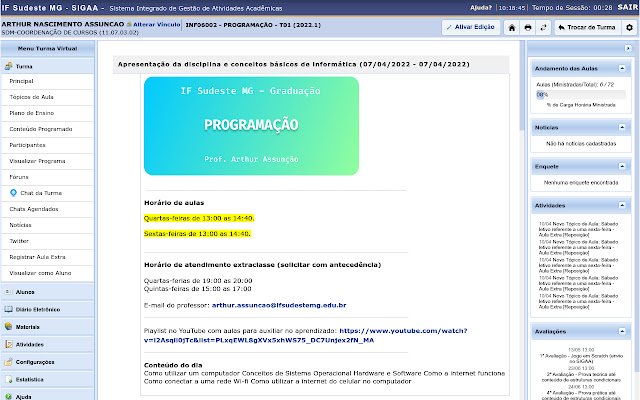
Task: Click 1ª Avaliação Jogo em Scratch entry
Action: point(581,358)
